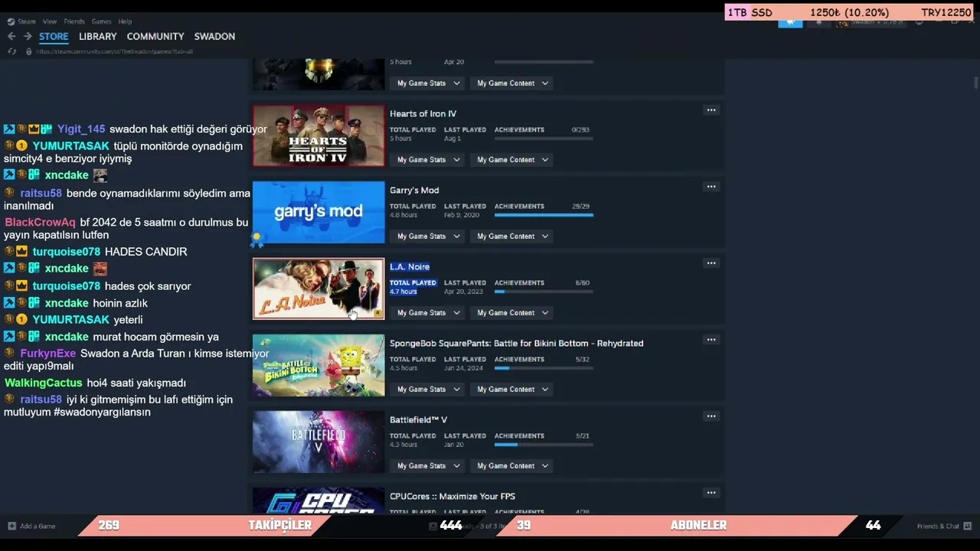Expand My Game Content for SpongeBob SquarePants

(x=512, y=390)
